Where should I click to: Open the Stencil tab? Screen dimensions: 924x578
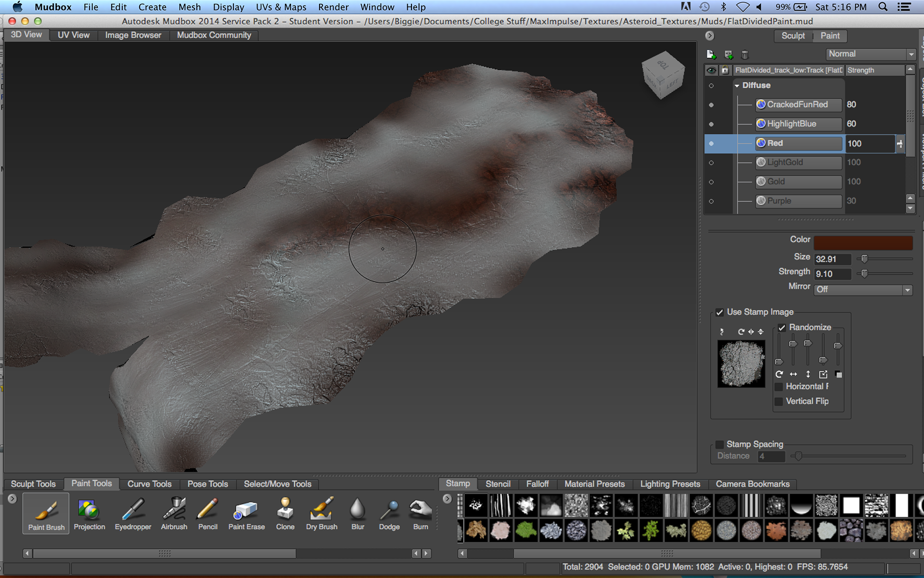(x=498, y=484)
